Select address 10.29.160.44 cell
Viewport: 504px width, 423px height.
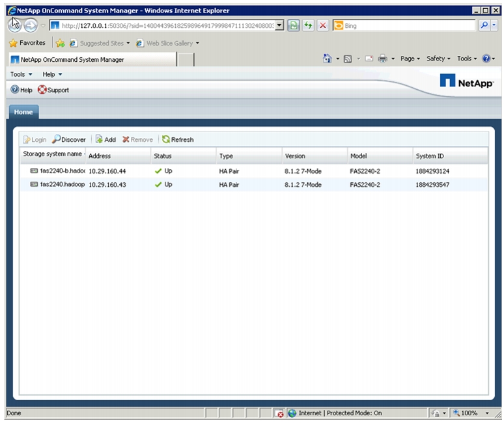107,171
